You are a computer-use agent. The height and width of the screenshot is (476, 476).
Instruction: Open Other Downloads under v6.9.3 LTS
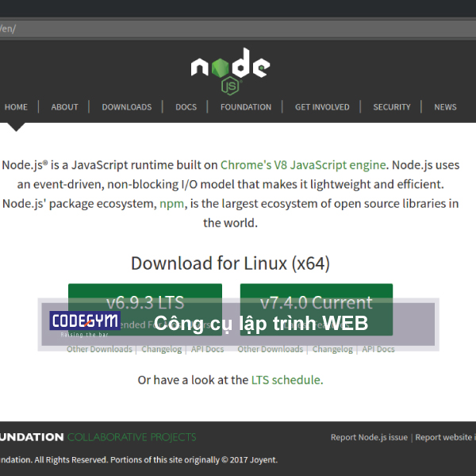pyautogui.click(x=100, y=349)
